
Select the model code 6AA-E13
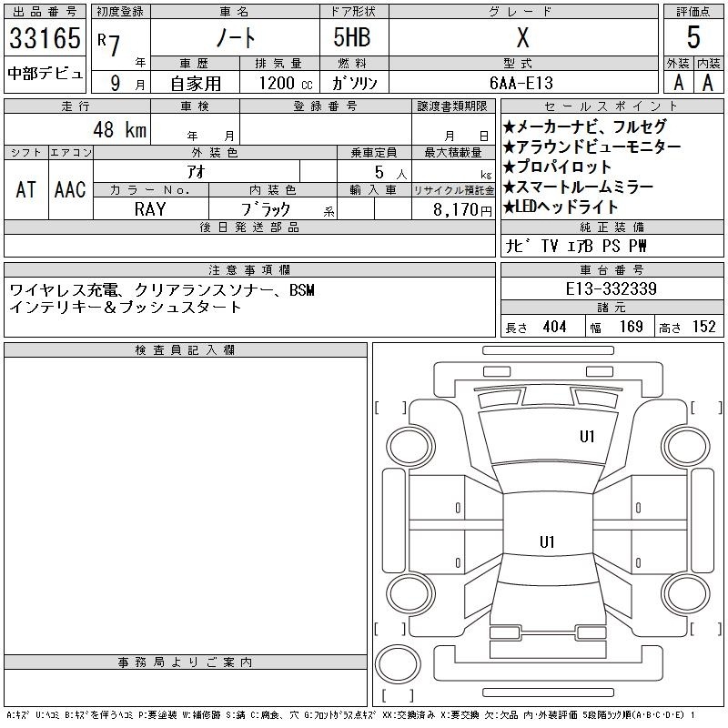click(521, 83)
